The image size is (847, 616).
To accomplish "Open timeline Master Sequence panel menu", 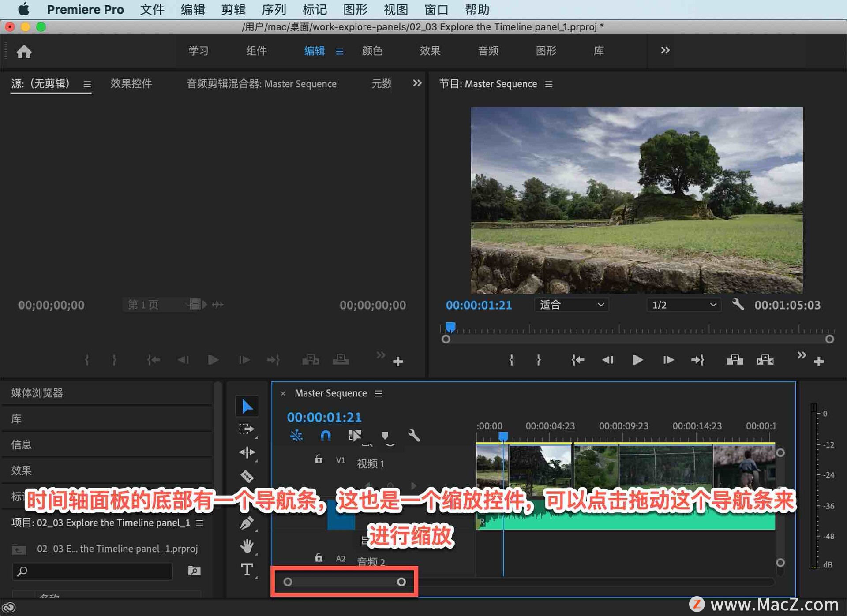I will (x=379, y=393).
